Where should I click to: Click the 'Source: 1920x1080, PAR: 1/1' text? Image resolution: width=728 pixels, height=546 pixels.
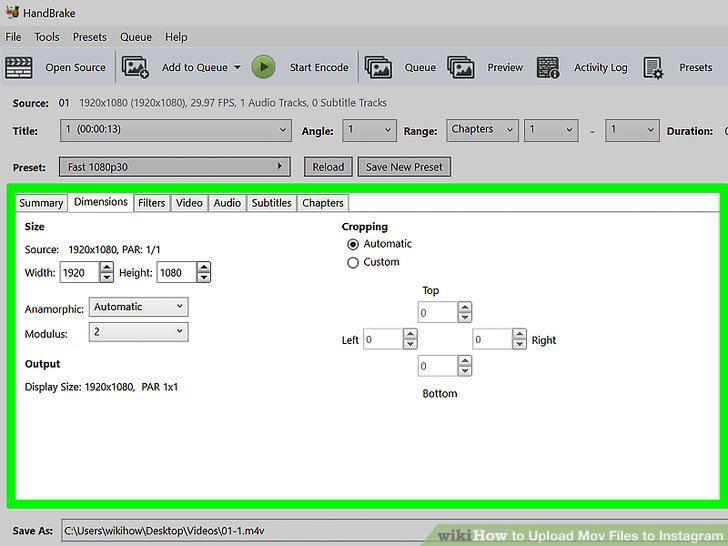92,250
